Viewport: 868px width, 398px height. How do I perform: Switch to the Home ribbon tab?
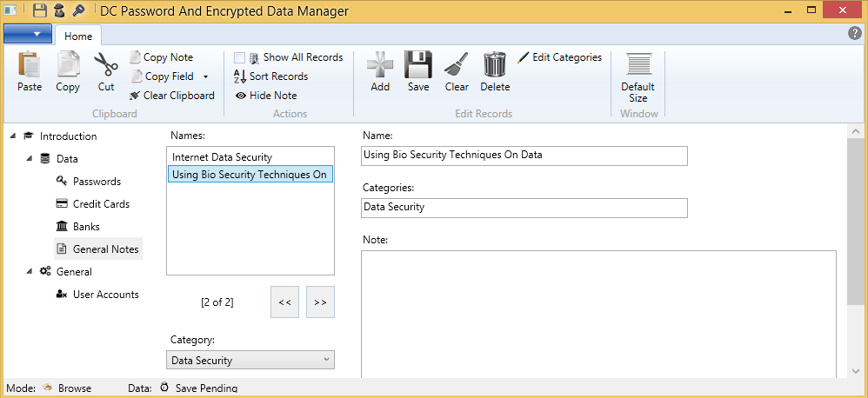tap(78, 36)
